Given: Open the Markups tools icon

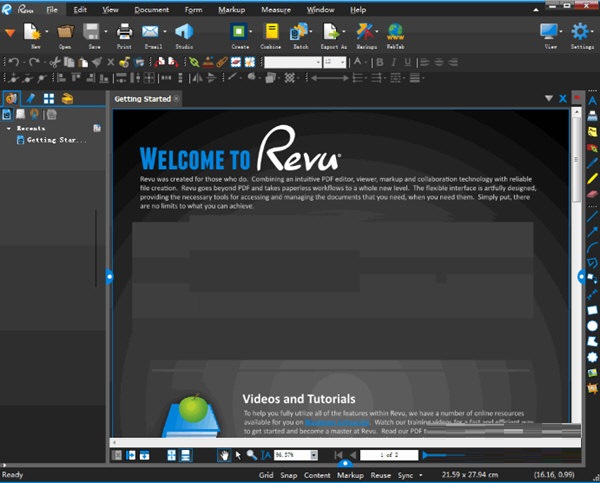Looking at the screenshot, I should [365, 32].
